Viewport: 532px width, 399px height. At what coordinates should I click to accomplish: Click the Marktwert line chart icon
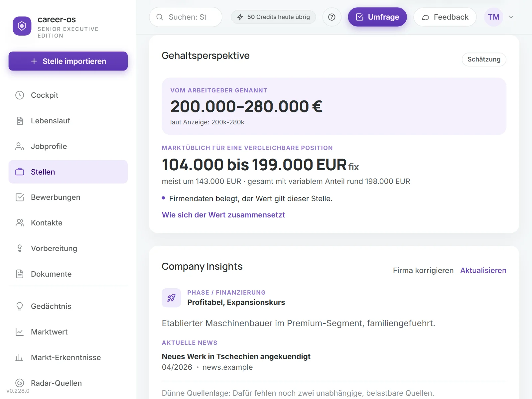20,332
